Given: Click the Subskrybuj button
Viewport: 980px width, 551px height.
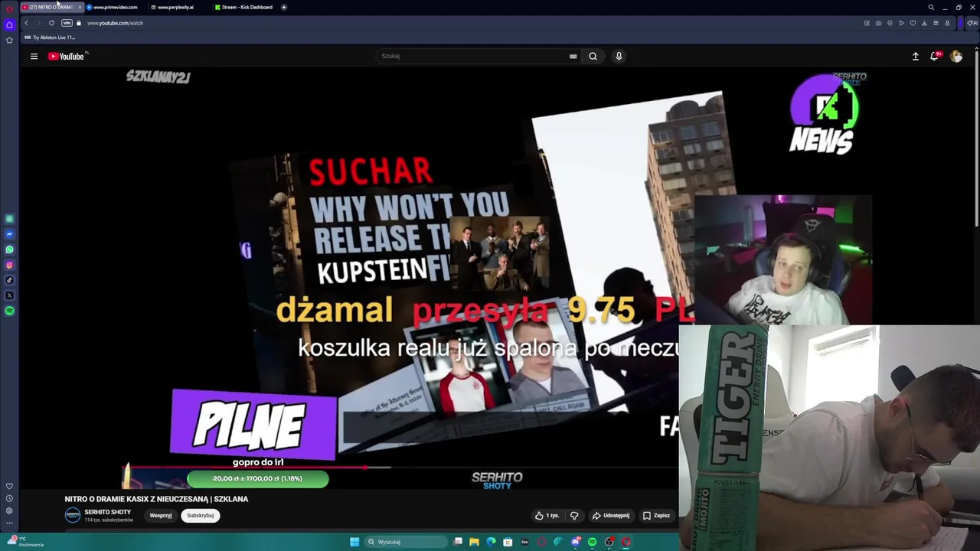Looking at the screenshot, I should [x=201, y=515].
